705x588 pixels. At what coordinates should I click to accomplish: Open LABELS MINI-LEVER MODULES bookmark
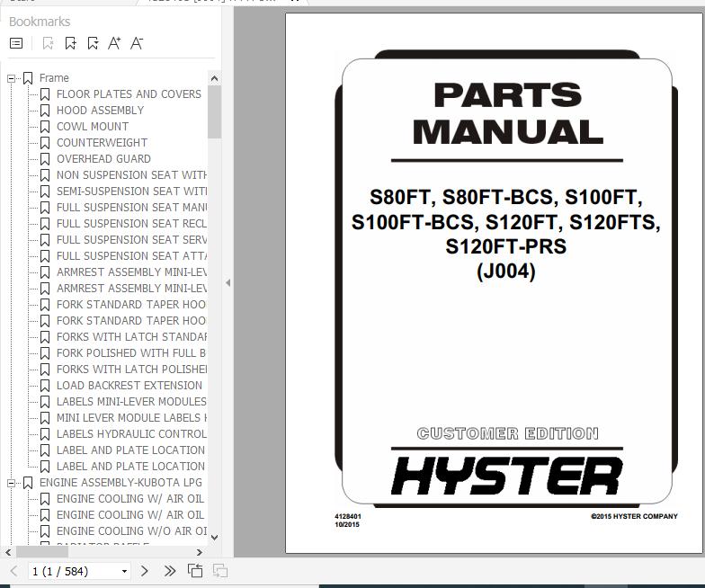point(131,401)
